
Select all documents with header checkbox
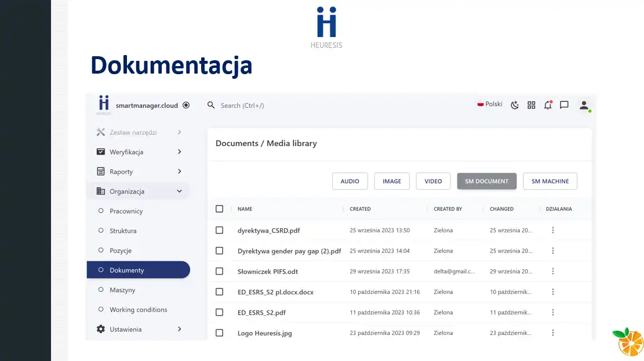click(219, 209)
